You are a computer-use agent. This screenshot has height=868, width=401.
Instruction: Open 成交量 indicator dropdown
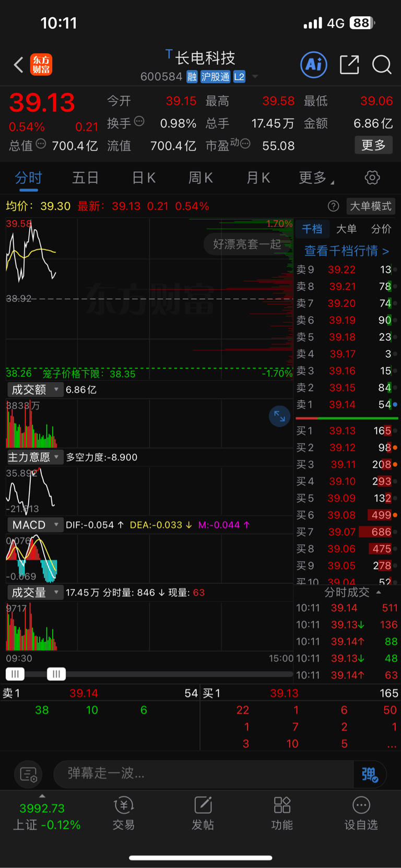(35, 593)
